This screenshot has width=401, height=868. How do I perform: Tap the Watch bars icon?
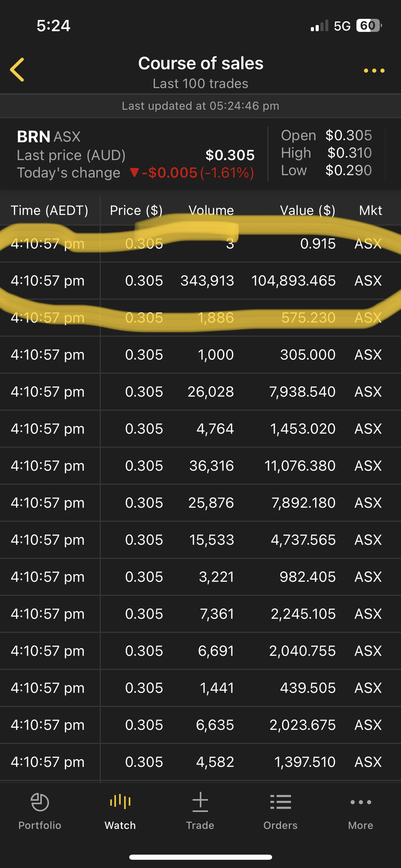point(120,802)
